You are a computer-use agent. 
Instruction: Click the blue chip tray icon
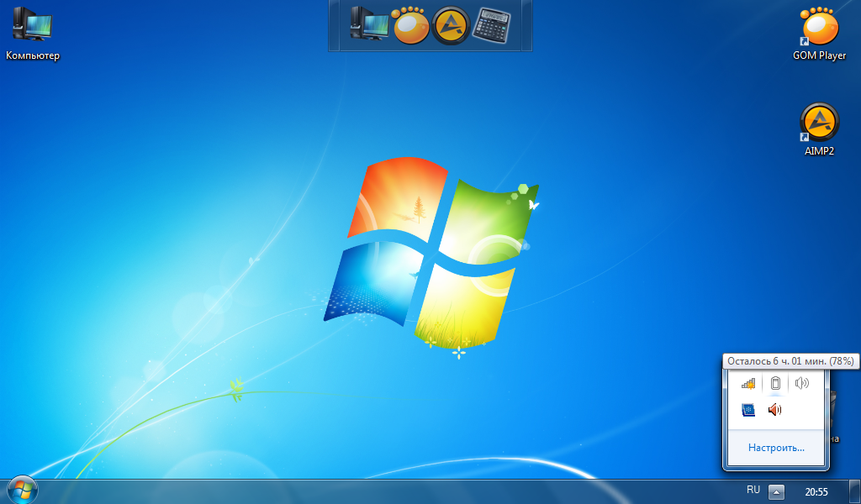point(748,410)
